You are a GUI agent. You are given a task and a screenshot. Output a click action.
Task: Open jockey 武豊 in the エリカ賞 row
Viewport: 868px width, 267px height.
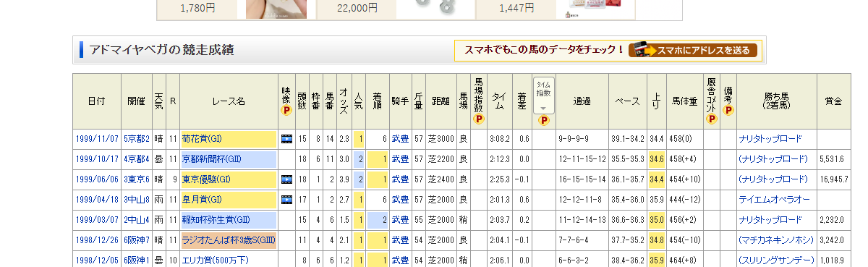[400, 260]
